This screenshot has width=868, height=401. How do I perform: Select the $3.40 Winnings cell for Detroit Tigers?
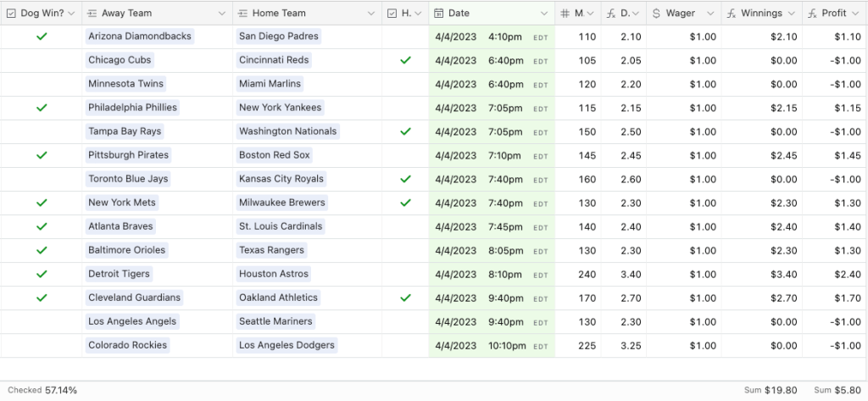pos(761,274)
